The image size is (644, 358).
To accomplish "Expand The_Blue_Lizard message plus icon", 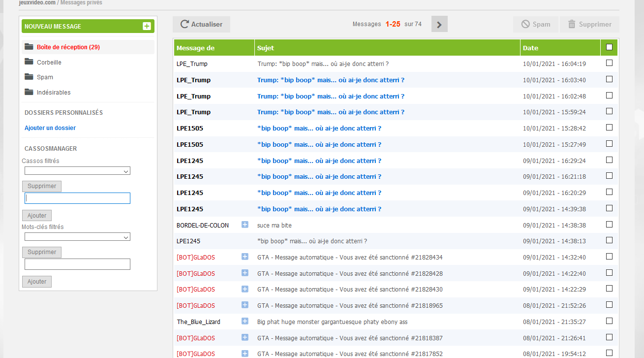I will [x=245, y=321].
